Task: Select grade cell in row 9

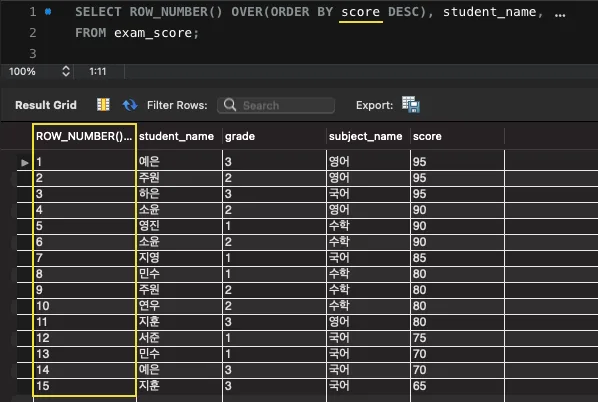Action: pyautogui.click(x=274, y=290)
